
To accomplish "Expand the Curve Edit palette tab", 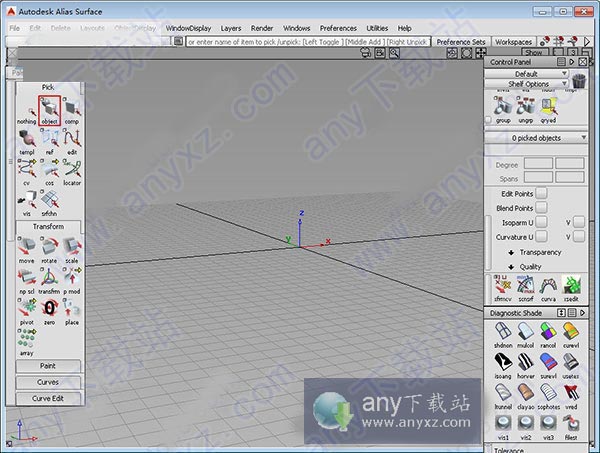I will (x=48, y=398).
